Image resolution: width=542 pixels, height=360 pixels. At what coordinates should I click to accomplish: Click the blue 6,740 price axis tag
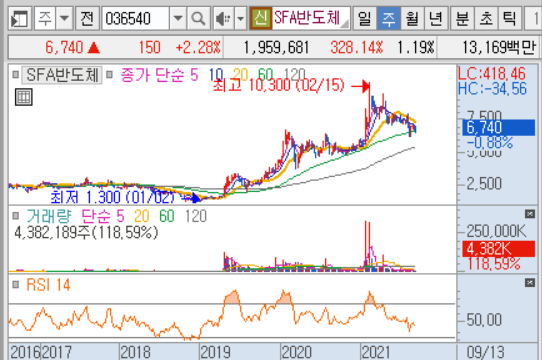click(x=498, y=127)
